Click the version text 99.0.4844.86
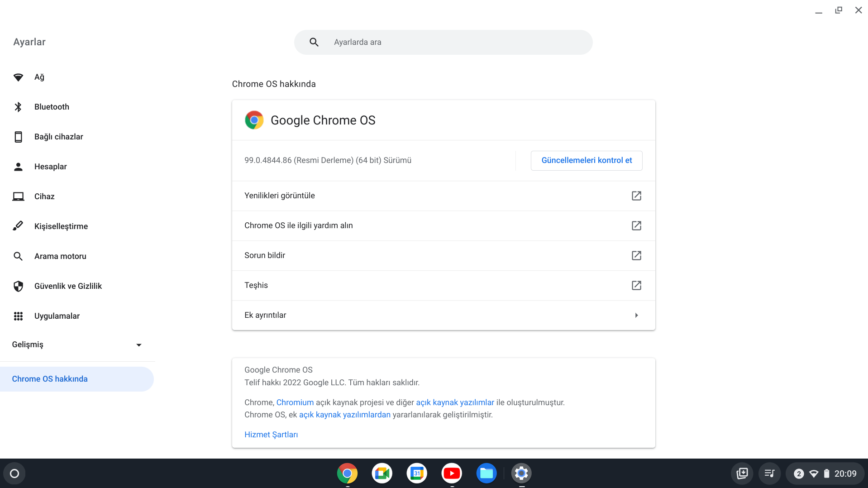The height and width of the screenshot is (488, 868). [x=328, y=160]
